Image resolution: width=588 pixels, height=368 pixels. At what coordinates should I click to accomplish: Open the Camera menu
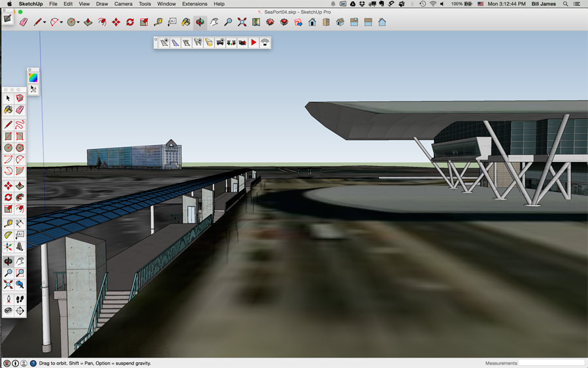[123, 4]
